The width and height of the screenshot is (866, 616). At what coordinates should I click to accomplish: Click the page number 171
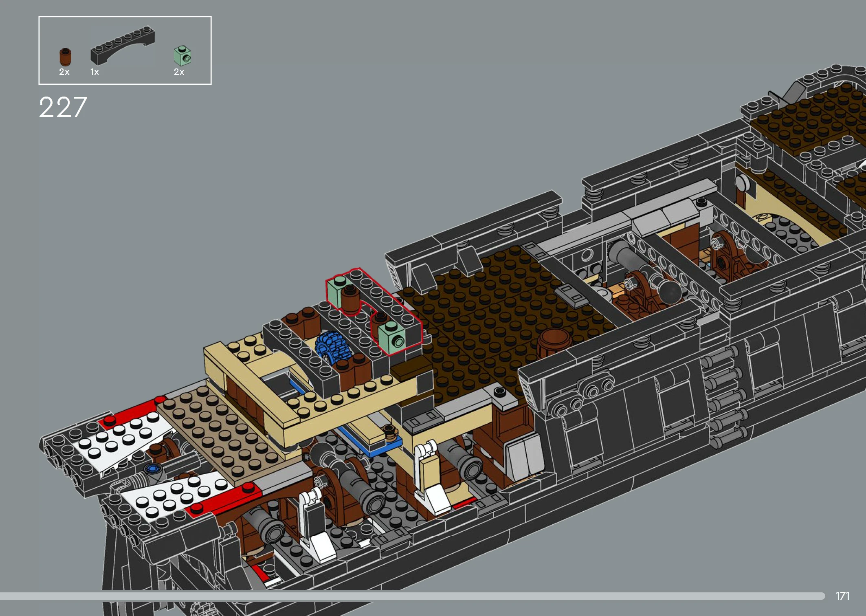tap(842, 596)
